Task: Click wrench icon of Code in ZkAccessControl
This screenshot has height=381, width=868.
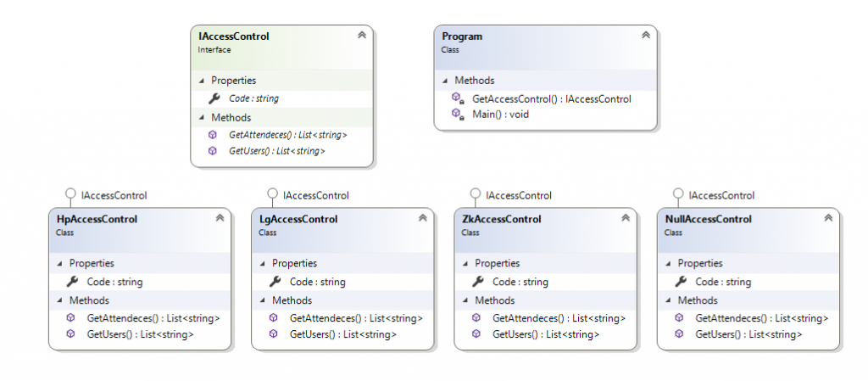Action: [x=478, y=282]
